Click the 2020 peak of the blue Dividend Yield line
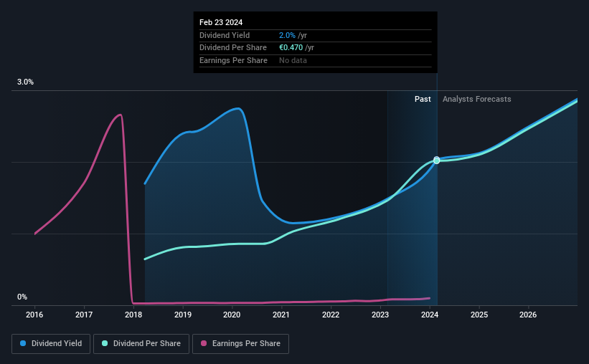The height and width of the screenshot is (364, 589). (x=237, y=108)
